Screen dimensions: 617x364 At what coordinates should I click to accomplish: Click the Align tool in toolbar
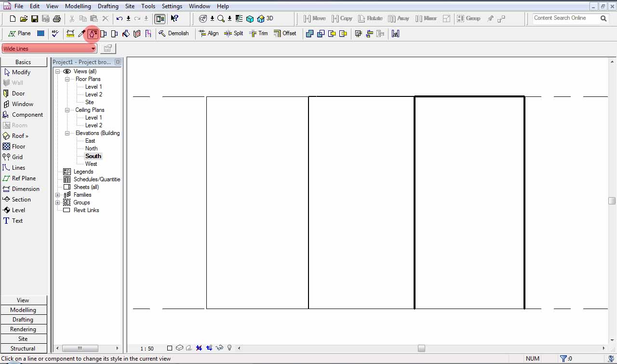coord(208,34)
